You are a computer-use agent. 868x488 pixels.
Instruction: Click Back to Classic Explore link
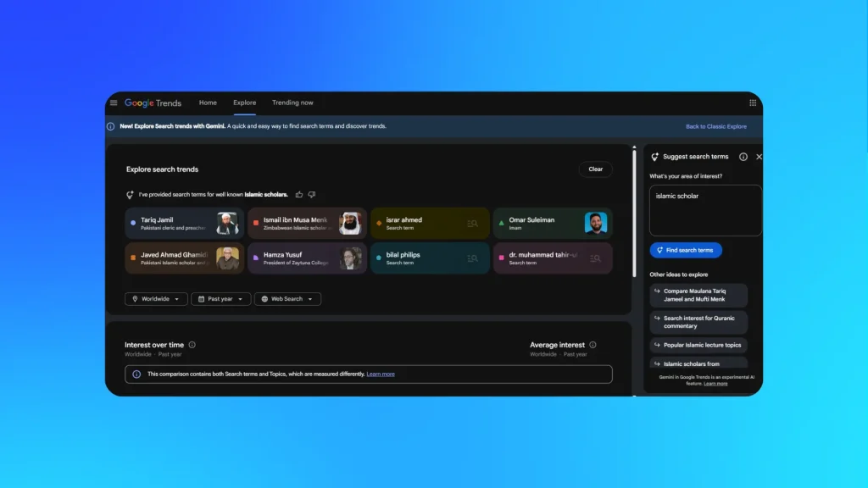pyautogui.click(x=715, y=127)
